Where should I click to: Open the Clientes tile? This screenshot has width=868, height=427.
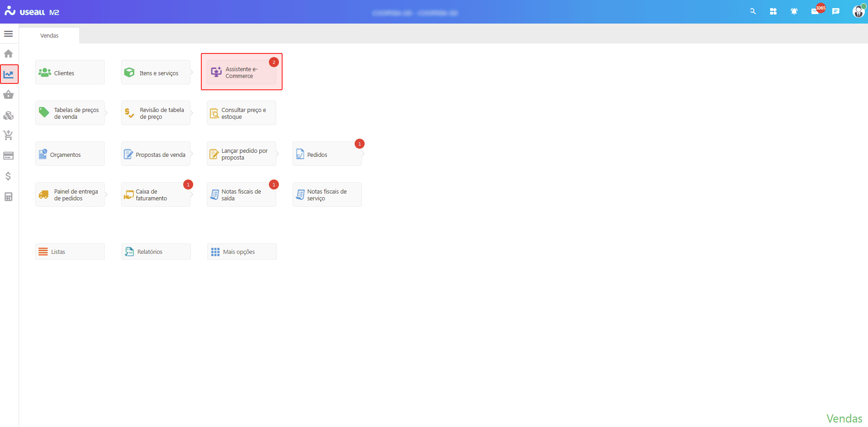[x=70, y=73]
